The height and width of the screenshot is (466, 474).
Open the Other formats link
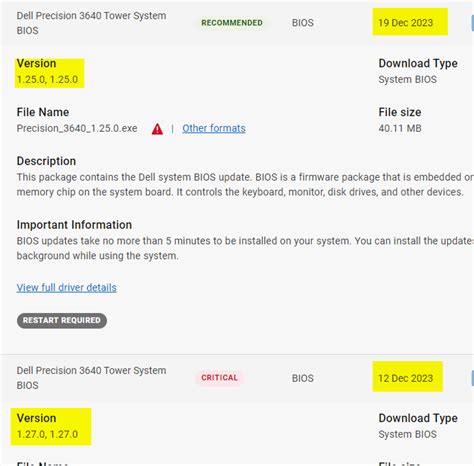(214, 128)
